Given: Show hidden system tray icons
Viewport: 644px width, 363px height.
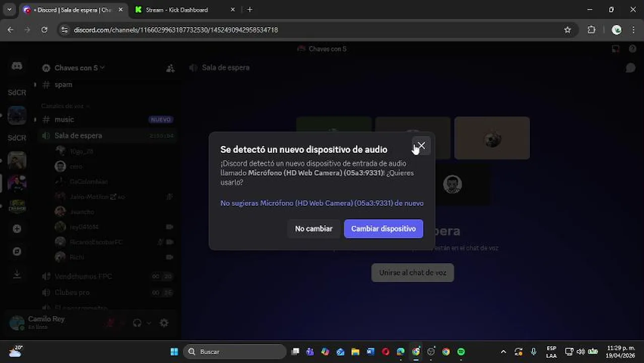Looking at the screenshot, I should 503,351.
